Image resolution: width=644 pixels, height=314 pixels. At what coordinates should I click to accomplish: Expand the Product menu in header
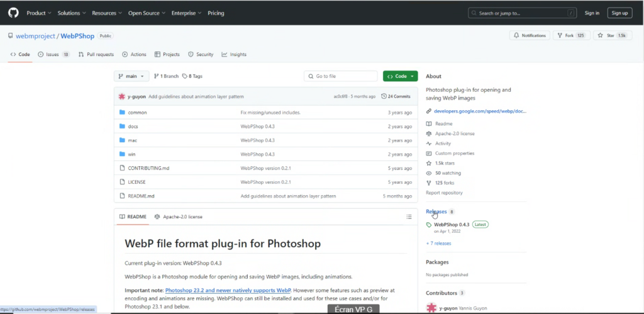38,13
